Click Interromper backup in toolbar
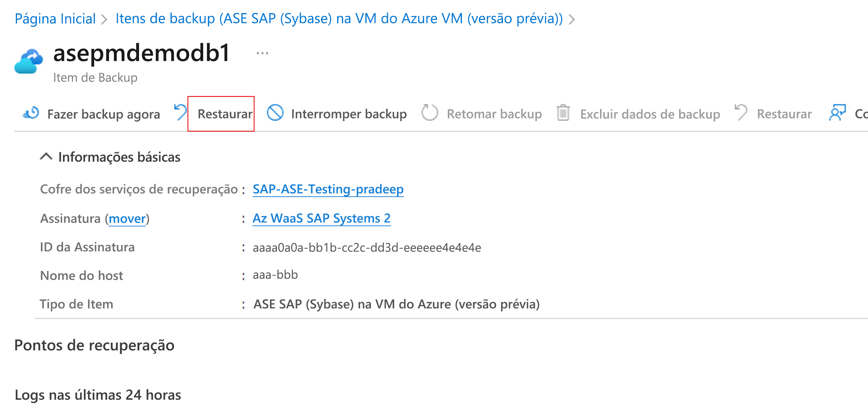This screenshot has height=414, width=868. (x=348, y=114)
